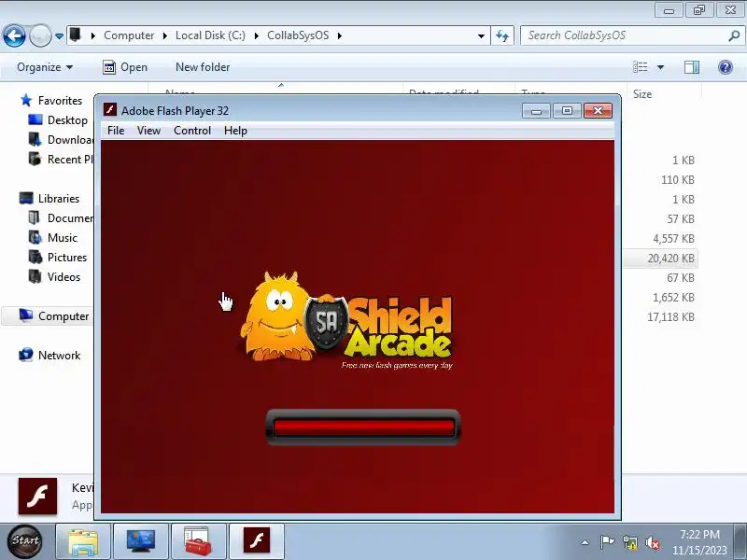Create a New folder
Screen dimensions: 747x560
(203, 67)
